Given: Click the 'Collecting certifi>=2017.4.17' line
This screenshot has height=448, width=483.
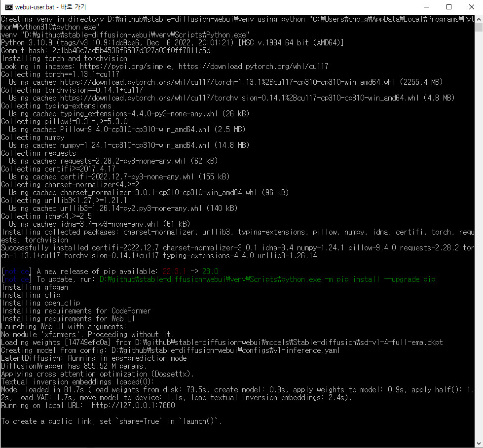Looking at the screenshot, I should [x=59, y=169].
